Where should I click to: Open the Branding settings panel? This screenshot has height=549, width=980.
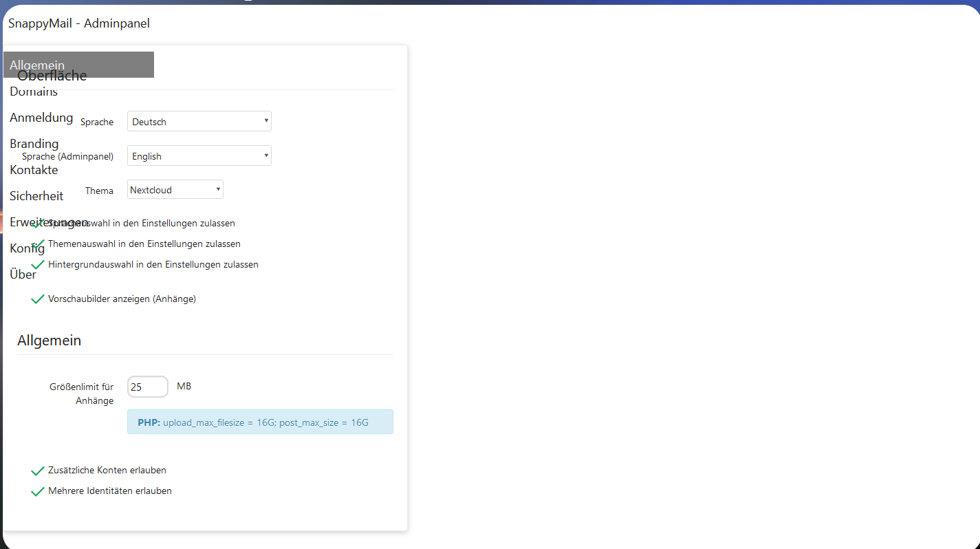pos(34,143)
